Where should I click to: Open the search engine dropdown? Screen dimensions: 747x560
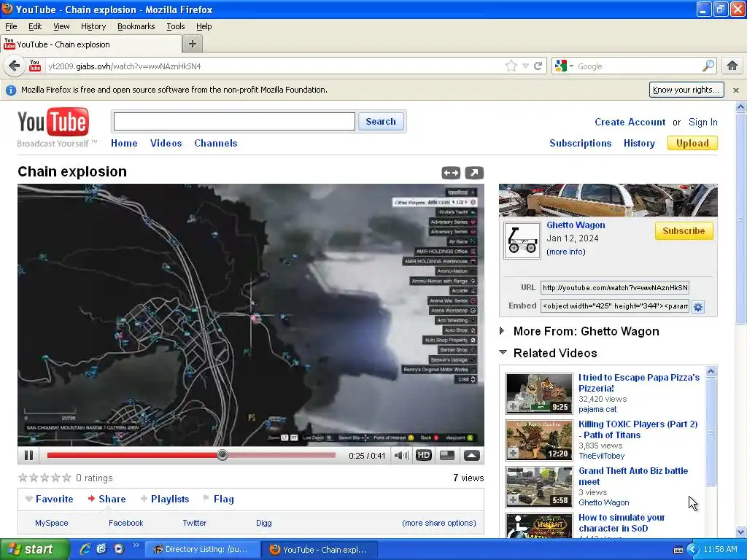point(565,66)
